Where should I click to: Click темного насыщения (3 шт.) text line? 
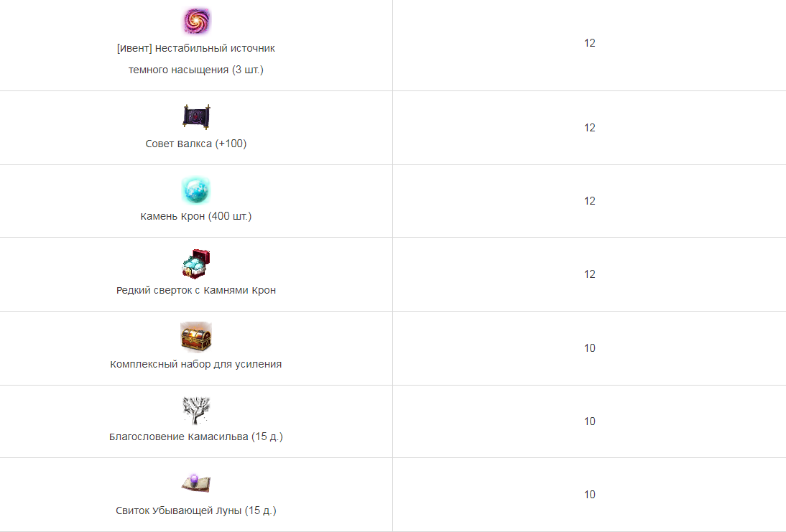(196, 70)
